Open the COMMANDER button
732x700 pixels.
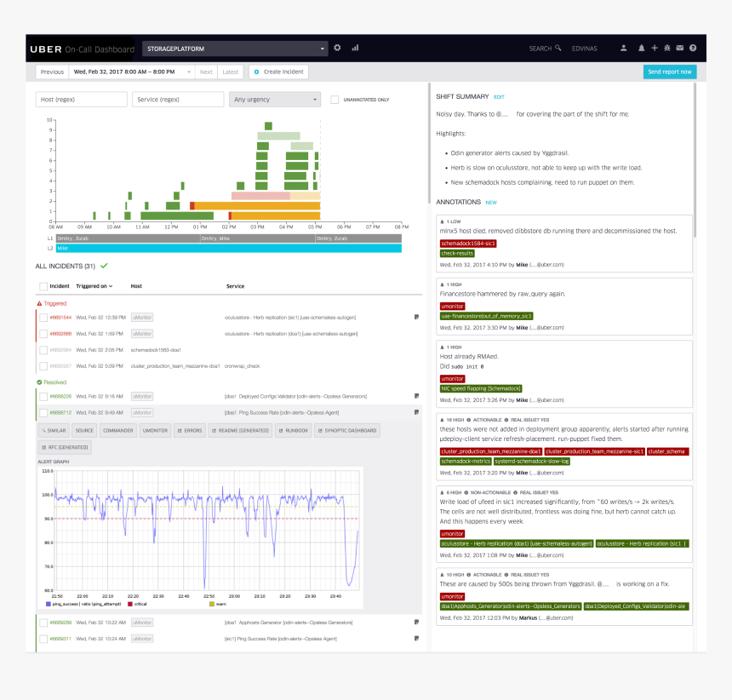[117, 431]
